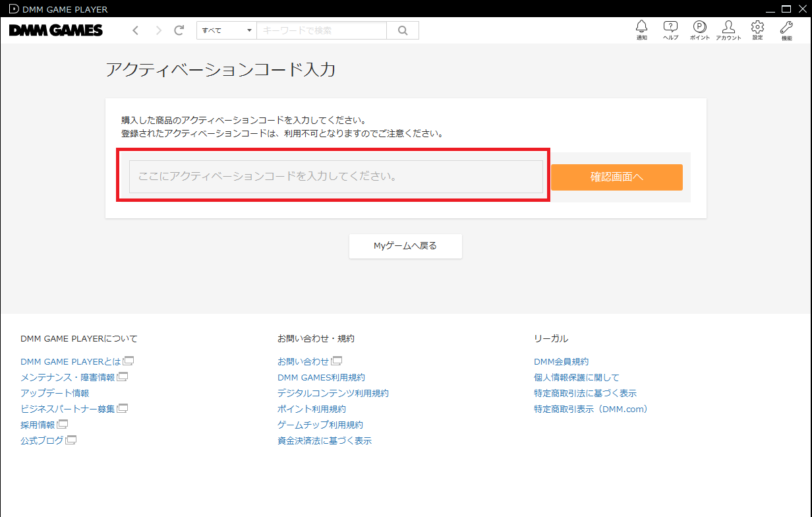Open the settings gear icon

click(757, 30)
